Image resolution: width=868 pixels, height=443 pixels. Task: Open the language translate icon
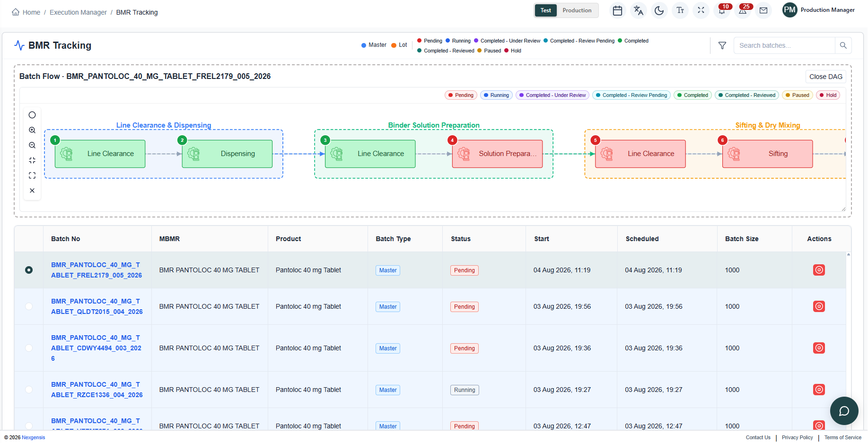click(638, 10)
